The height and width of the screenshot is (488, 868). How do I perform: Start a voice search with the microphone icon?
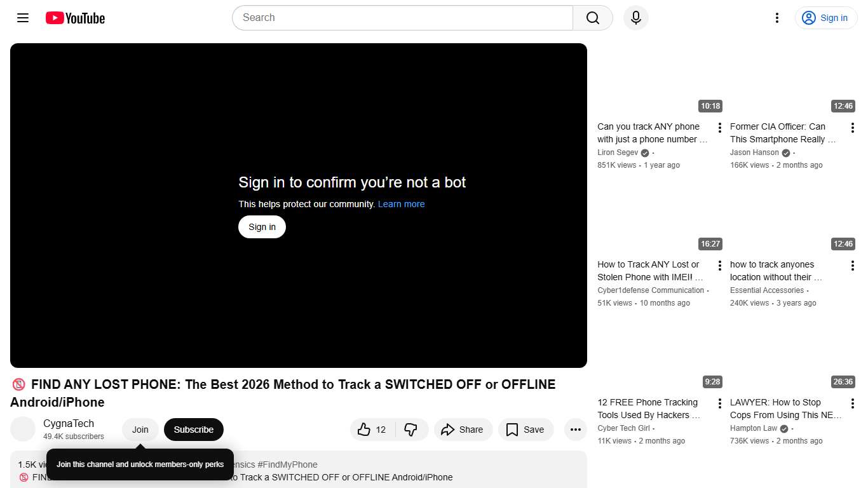coord(635,18)
